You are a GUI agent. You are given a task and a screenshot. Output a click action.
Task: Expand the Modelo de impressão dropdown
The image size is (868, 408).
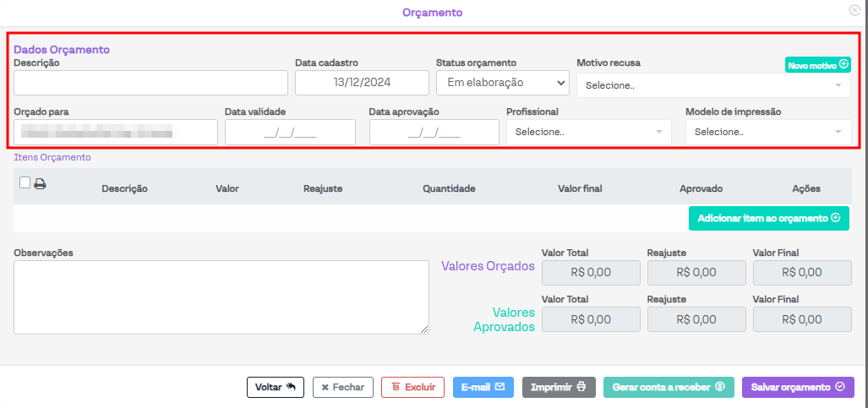pyautogui.click(x=767, y=132)
